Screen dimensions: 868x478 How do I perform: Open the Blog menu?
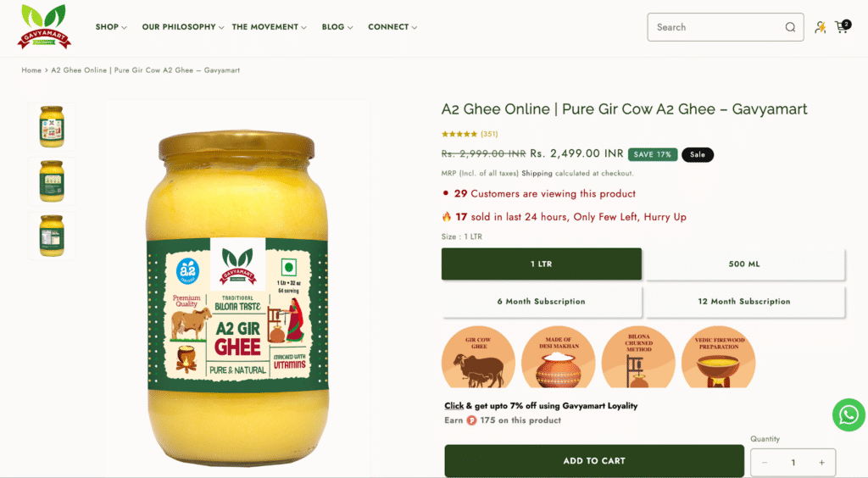(x=337, y=27)
